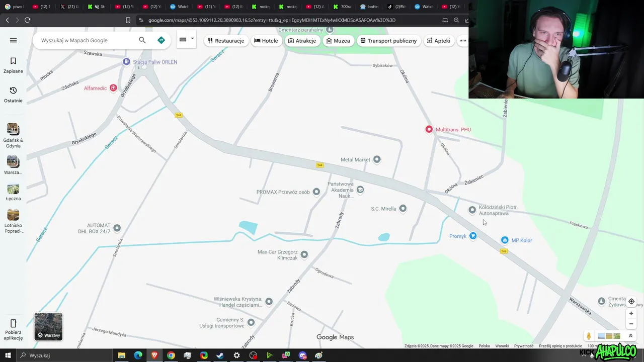The image size is (644, 362).
Task: Click the my location crosshair button
Action: pos(631,302)
